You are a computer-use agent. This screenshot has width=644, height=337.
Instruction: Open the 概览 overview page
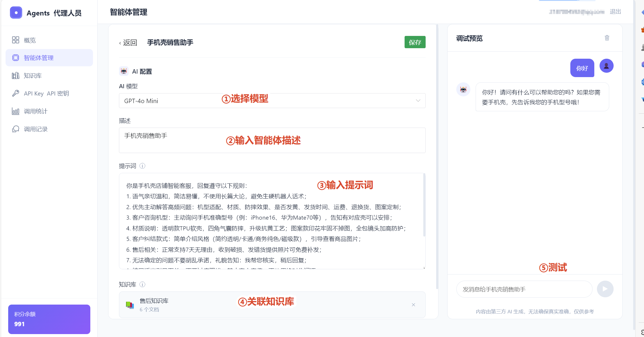[x=49, y=40]
